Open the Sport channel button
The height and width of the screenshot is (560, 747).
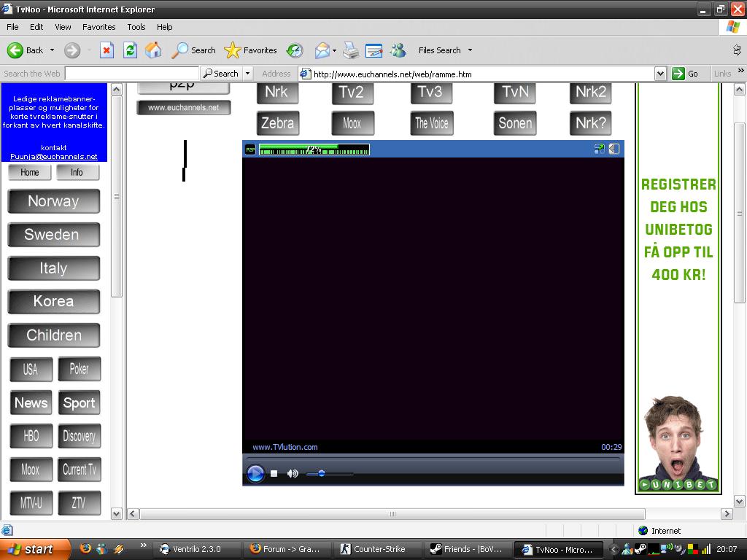coord(79,402)
